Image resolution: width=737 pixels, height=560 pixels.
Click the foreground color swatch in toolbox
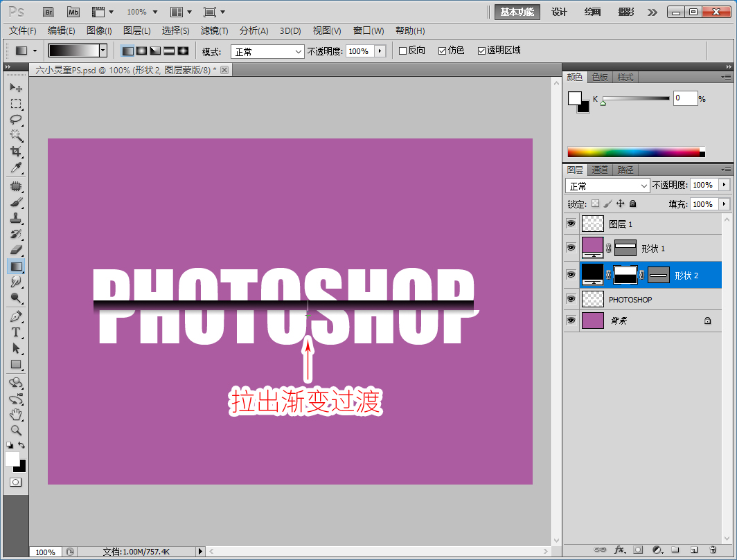click(12, 458)
